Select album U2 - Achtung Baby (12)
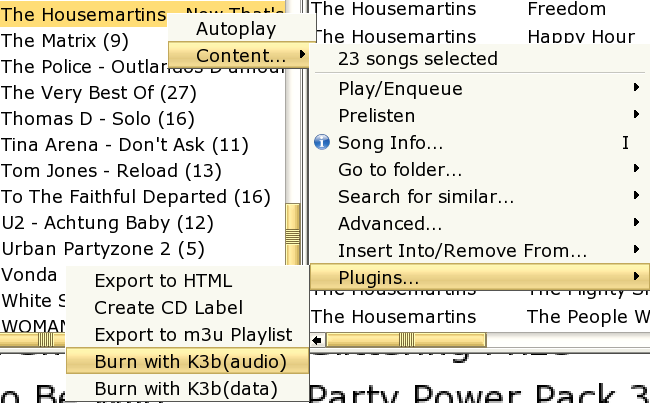Screen dimensions: 650x403 (x=93, y=222)
